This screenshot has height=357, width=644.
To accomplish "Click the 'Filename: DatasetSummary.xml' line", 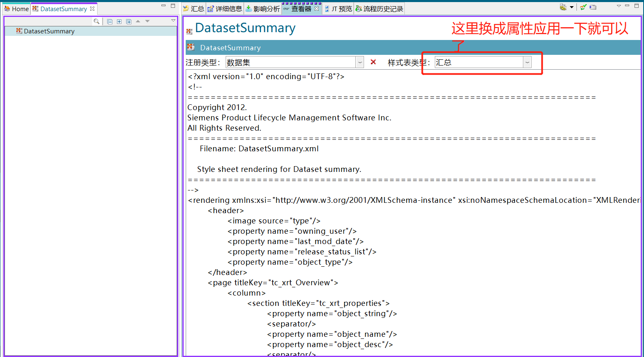I will click(259, 149).
